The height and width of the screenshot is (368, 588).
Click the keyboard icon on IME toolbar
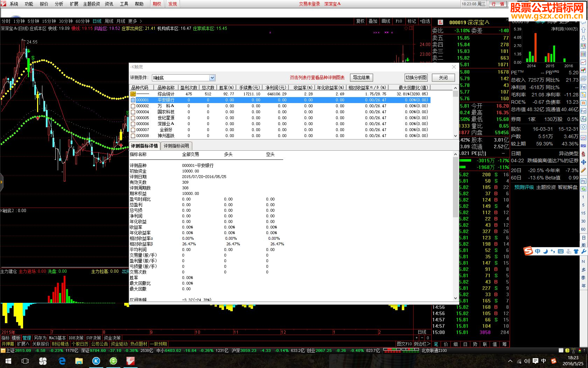561,251
